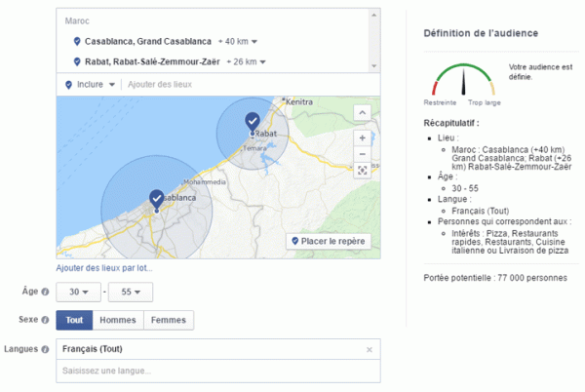This screenshot has height=392, width=585.
Task: Open the Inclure dropdown
Action: pos(96,85)
